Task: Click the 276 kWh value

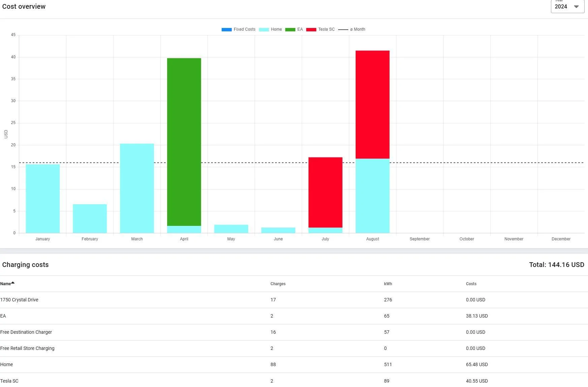Action: [x=388, y=300]
